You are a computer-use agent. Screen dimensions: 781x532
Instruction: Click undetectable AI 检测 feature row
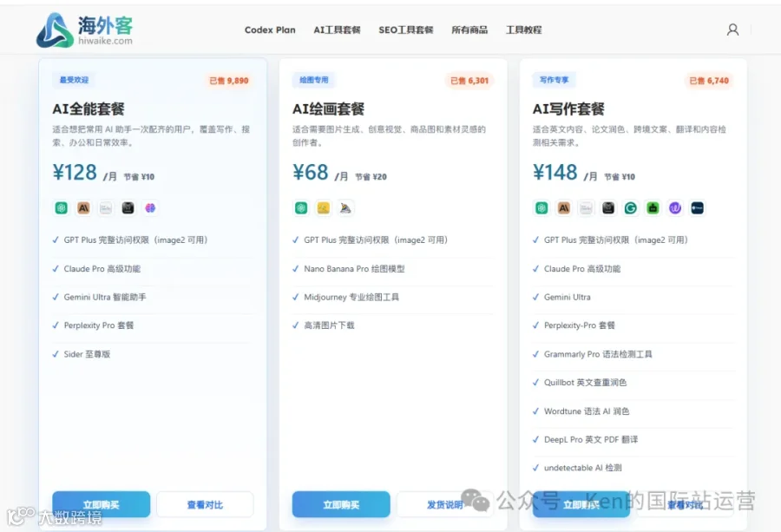coord(583,469)
